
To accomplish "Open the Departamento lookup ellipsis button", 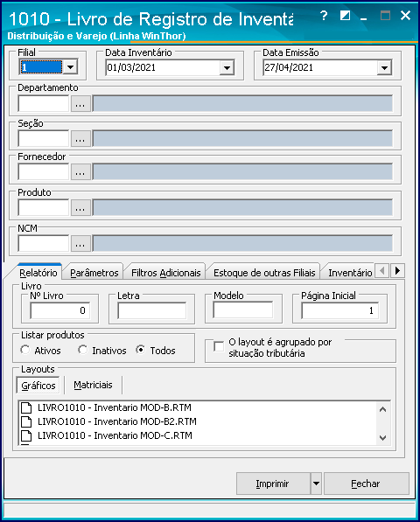I will (x=80, y=104).
